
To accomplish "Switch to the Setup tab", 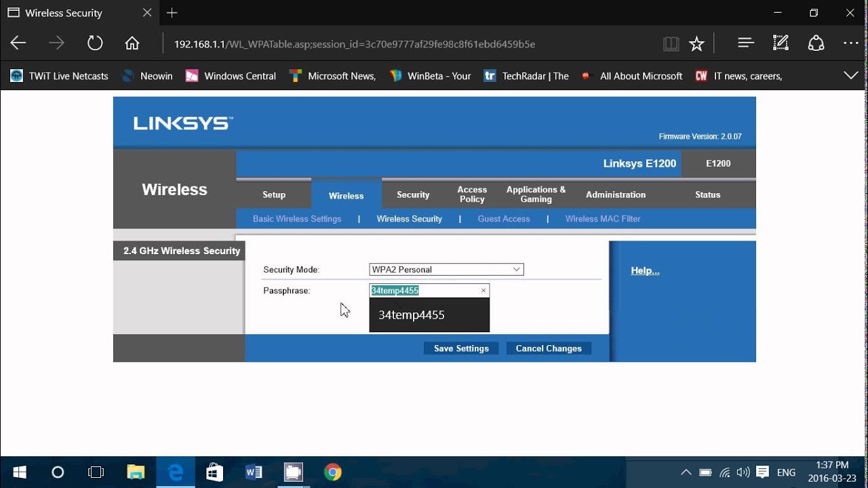I will coord(274,195).
